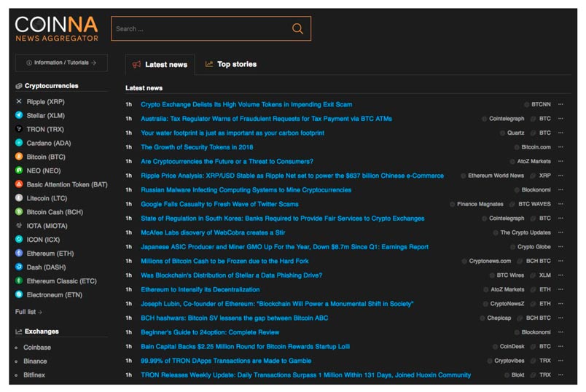The width and height of the screenshot is (586, 392).
Task: Filter by TRX tag on the TRON DApps story
Action: (x=545, y=361)
